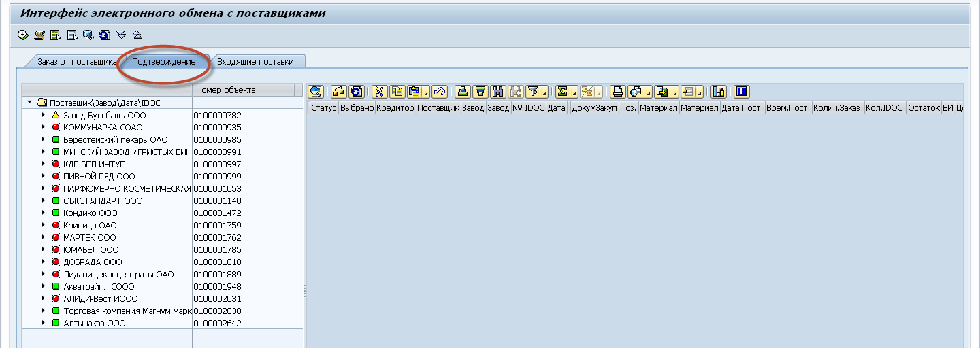Click the Колич.Заказ column header
Screen dimensions: 980x348
click(837, 107)
